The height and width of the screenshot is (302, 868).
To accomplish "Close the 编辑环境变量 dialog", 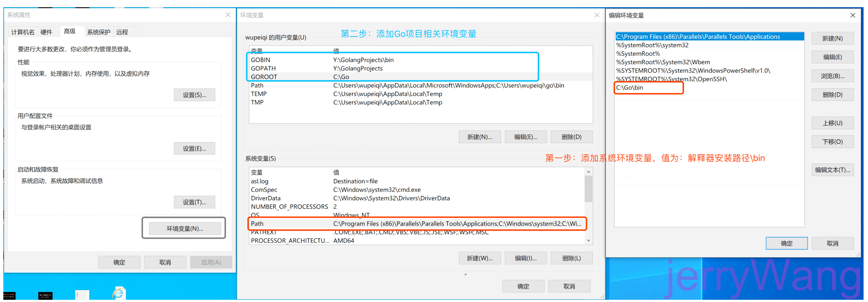I will click(x=852, y=15).
